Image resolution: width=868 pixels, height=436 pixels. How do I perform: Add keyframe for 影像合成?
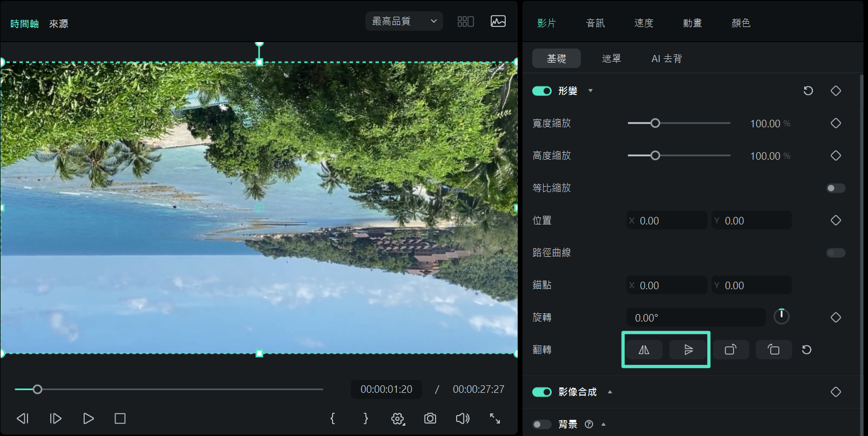pos(836,392)
